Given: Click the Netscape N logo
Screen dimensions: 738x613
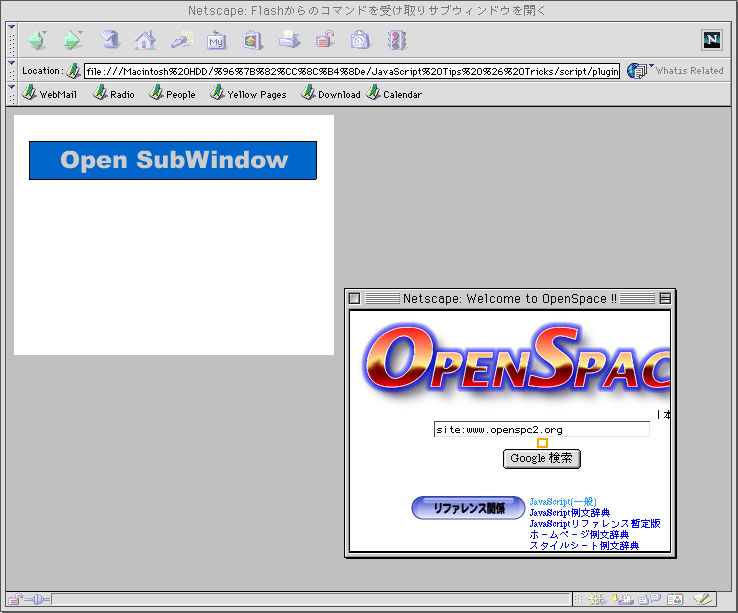Looking at the screenshot, I should click(712, 40).
